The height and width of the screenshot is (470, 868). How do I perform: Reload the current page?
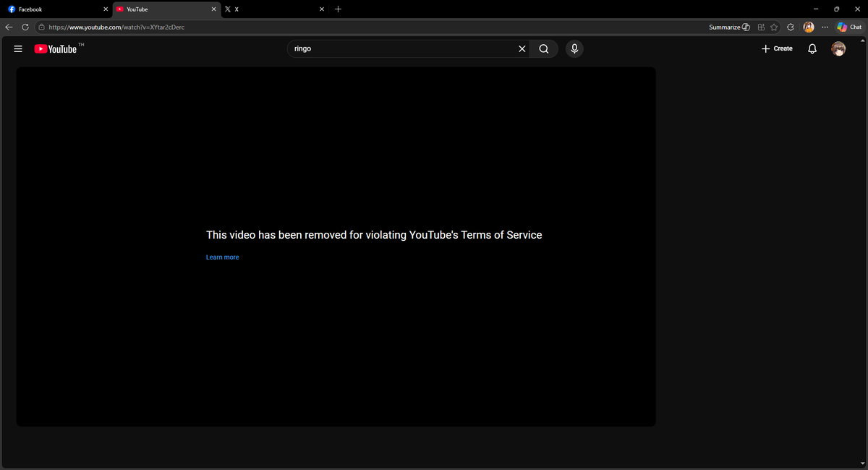25,27
